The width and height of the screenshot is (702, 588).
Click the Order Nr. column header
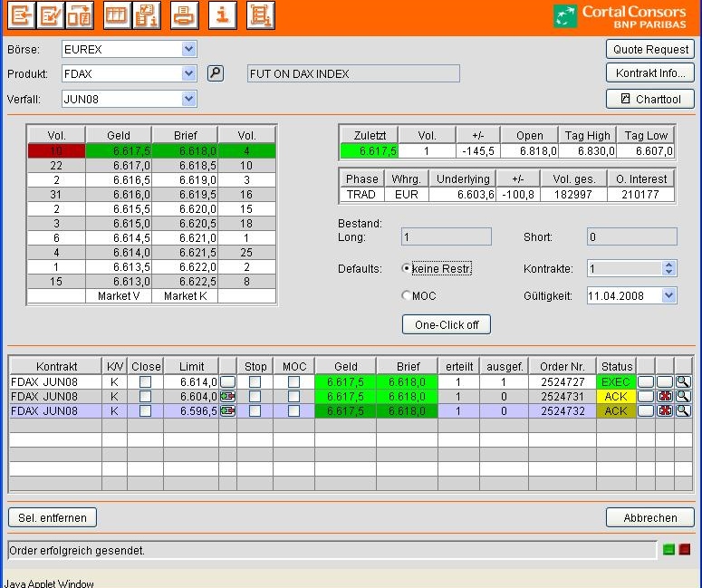point(563,366)
